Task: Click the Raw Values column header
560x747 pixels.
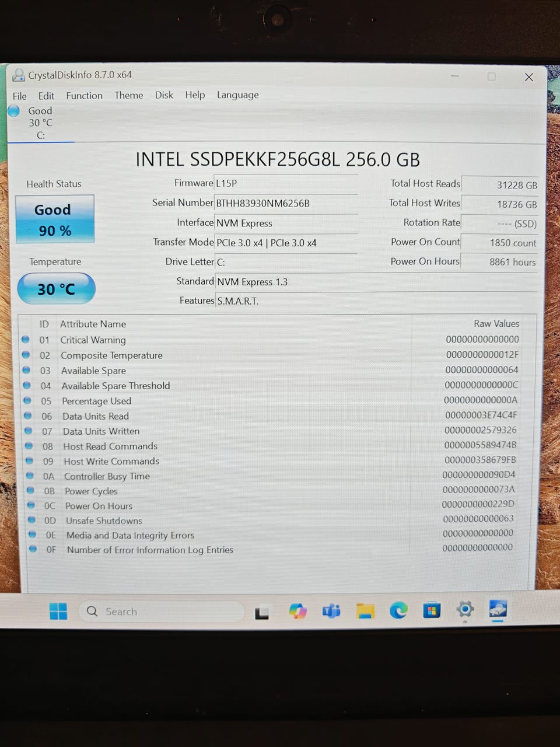Action: pos(496,323)
